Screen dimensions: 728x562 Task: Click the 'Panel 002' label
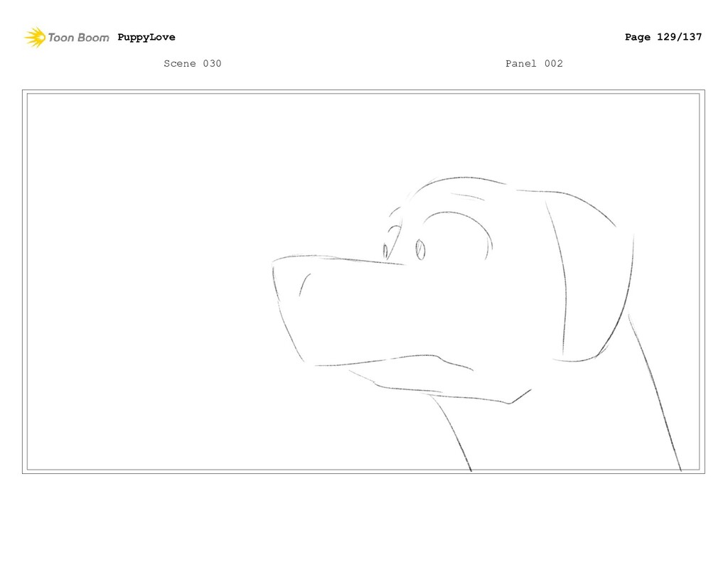pos(534,63)
